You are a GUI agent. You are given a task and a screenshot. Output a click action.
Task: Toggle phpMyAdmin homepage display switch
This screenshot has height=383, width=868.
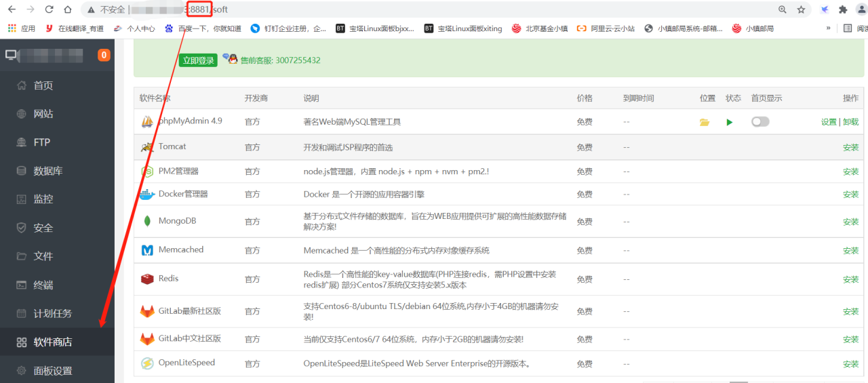760,122
